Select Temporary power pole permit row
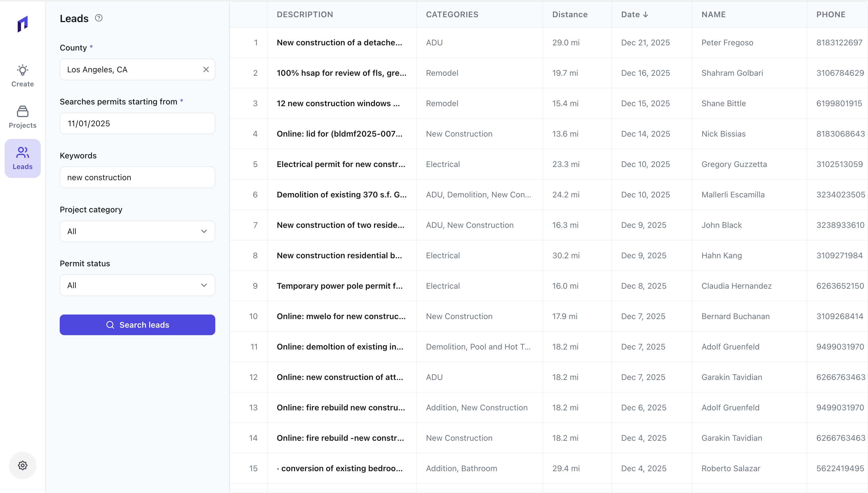868x493 pixels. 339,286
